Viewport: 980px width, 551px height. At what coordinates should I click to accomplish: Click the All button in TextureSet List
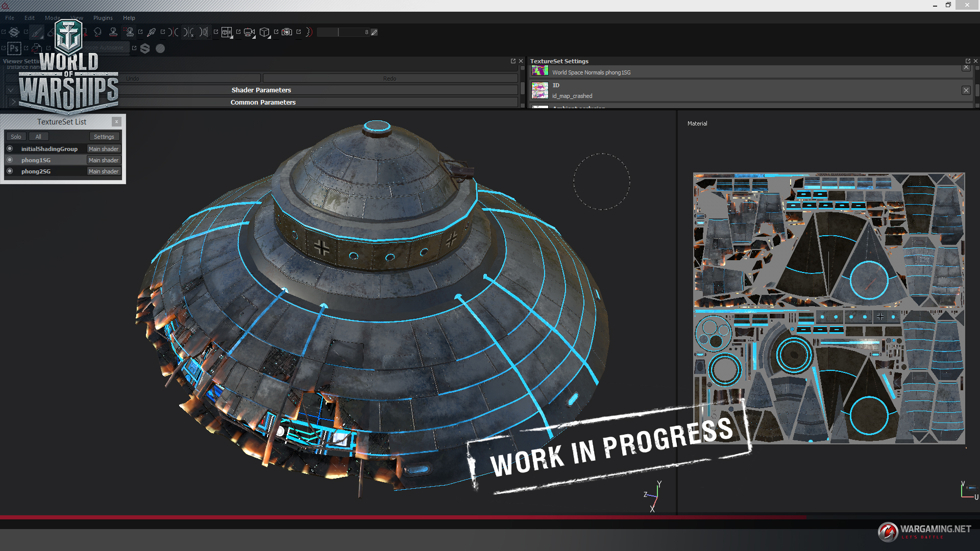click(x=38, y=137)
